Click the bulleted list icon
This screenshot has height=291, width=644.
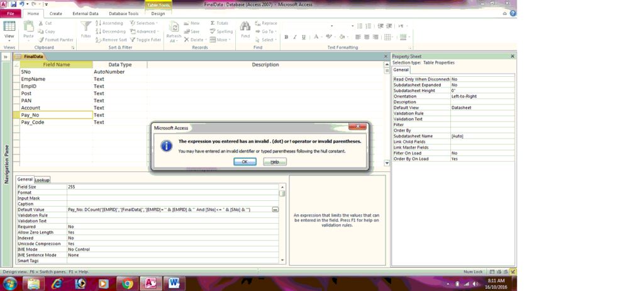360,26
